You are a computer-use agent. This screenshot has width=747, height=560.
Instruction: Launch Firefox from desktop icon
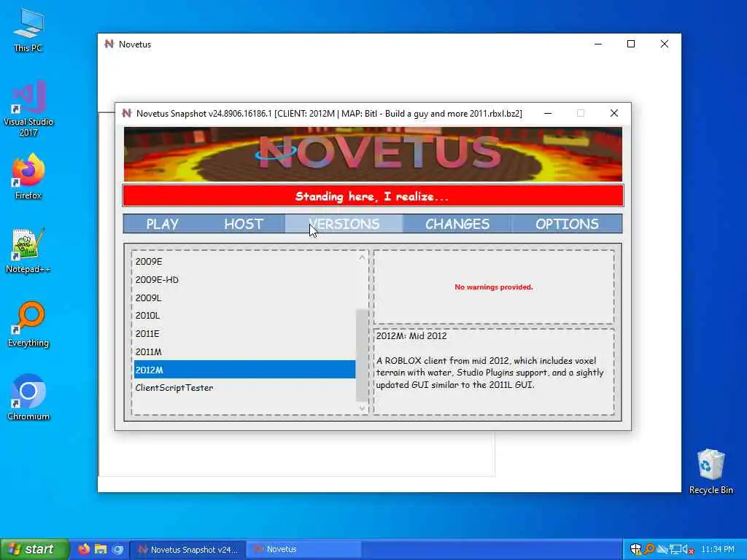(28, 176)
